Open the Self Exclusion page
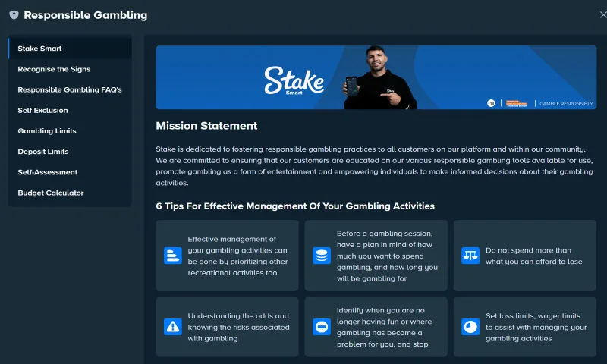Image resolution: width=607 pixels, height=364 pixels. click(x=42, y=110)
